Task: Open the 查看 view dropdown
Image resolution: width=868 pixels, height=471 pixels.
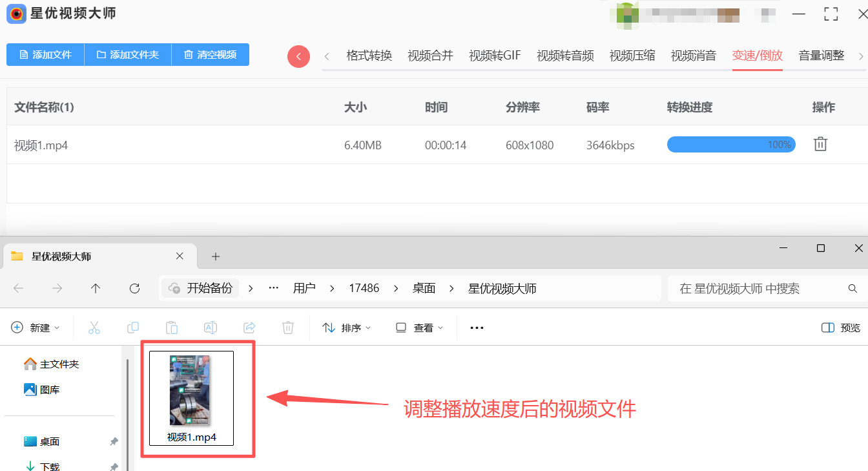Action: 420,328
